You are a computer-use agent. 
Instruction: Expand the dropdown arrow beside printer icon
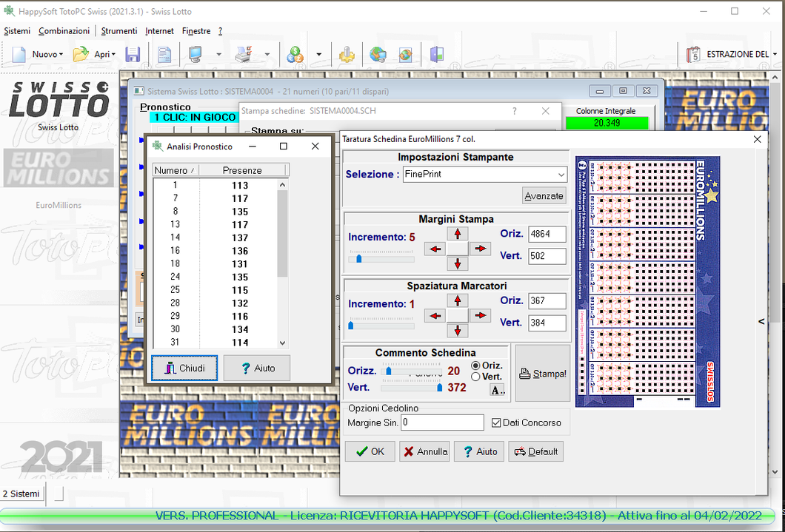click(267, 55)
